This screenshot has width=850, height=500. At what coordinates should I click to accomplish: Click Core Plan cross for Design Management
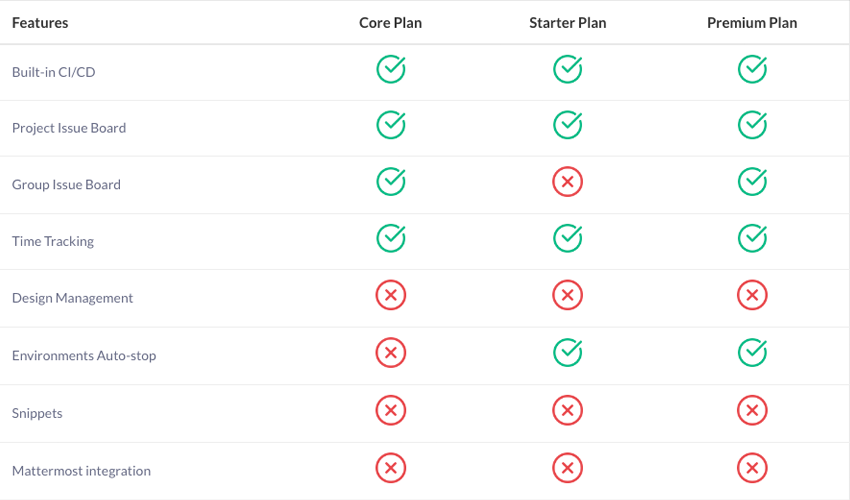pos(391,295)
